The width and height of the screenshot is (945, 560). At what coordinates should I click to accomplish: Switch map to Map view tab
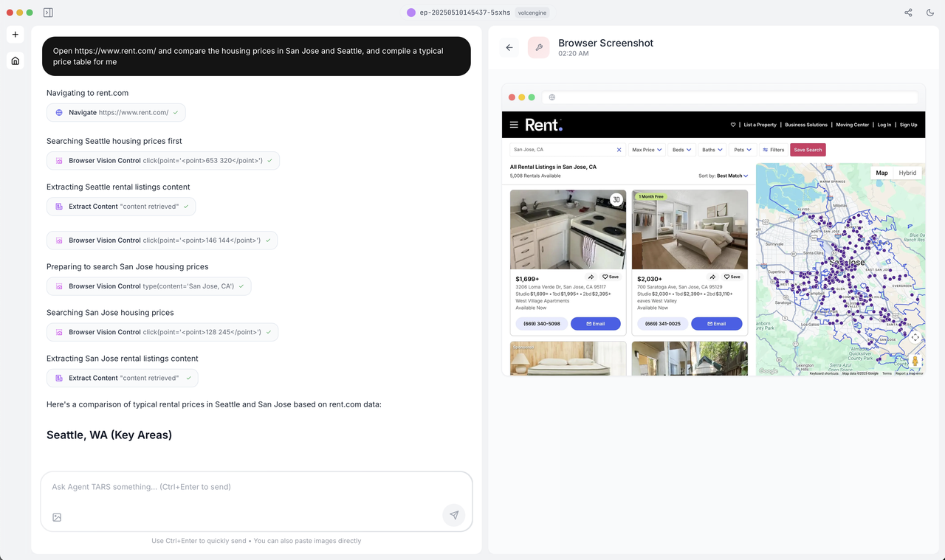click(x=882, y=173)
